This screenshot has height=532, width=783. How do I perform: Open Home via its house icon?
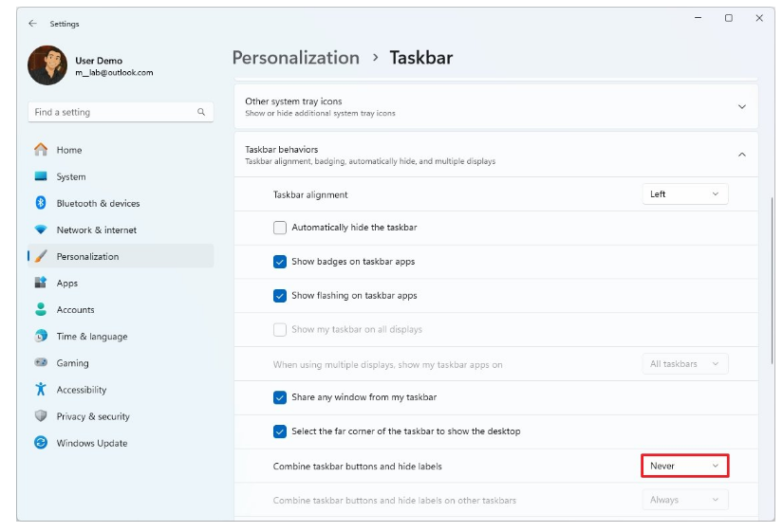point(41,150)
